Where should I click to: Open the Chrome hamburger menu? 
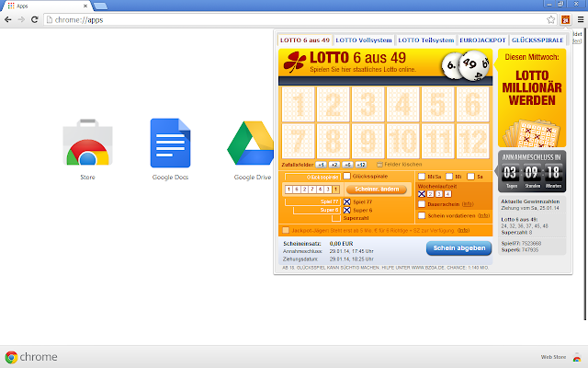point(581,19)
